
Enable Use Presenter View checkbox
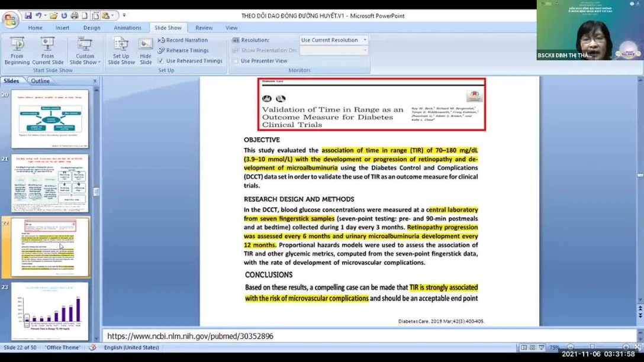[236, 61]
